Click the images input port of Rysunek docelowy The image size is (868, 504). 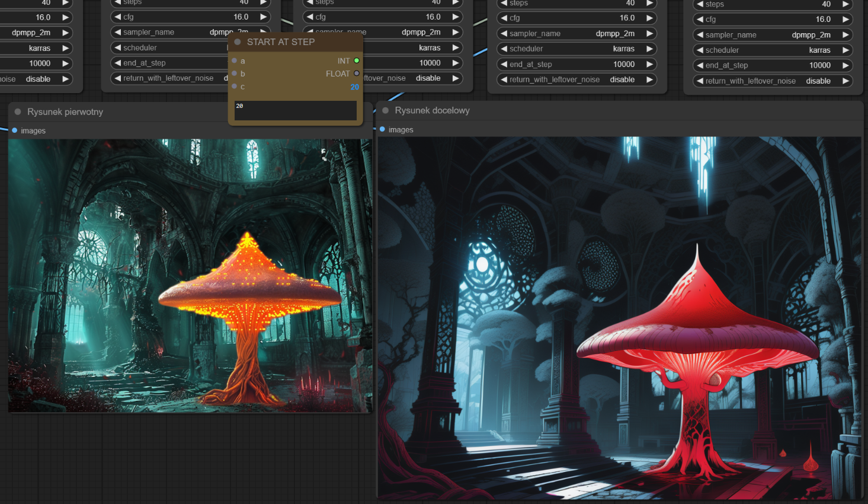(x=382, y=129)
